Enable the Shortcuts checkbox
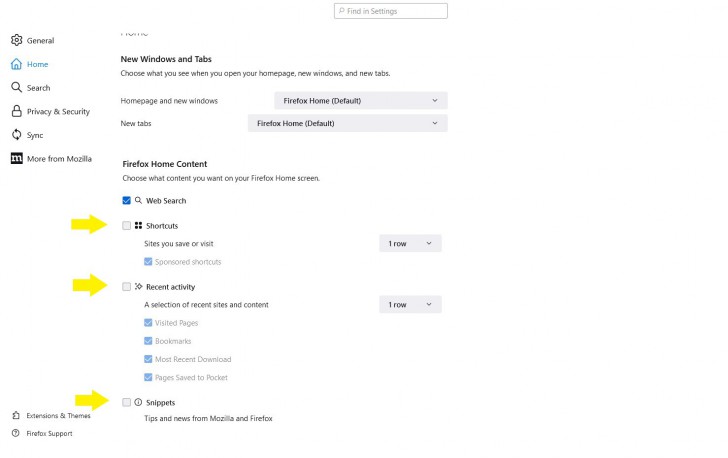Screen dimensions: 728x458 pyautogui.click(x=126, y=226)
